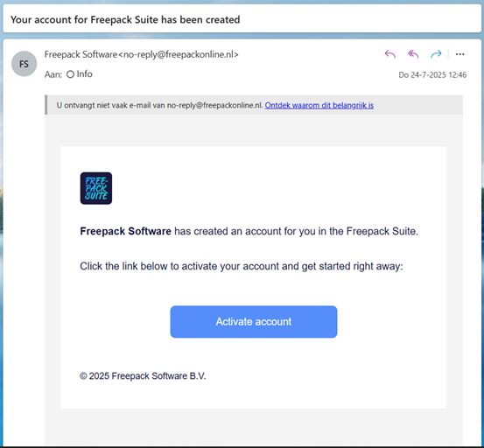Select the Info recipient name
The image size is (484, 448).
[x=85, y=74]
